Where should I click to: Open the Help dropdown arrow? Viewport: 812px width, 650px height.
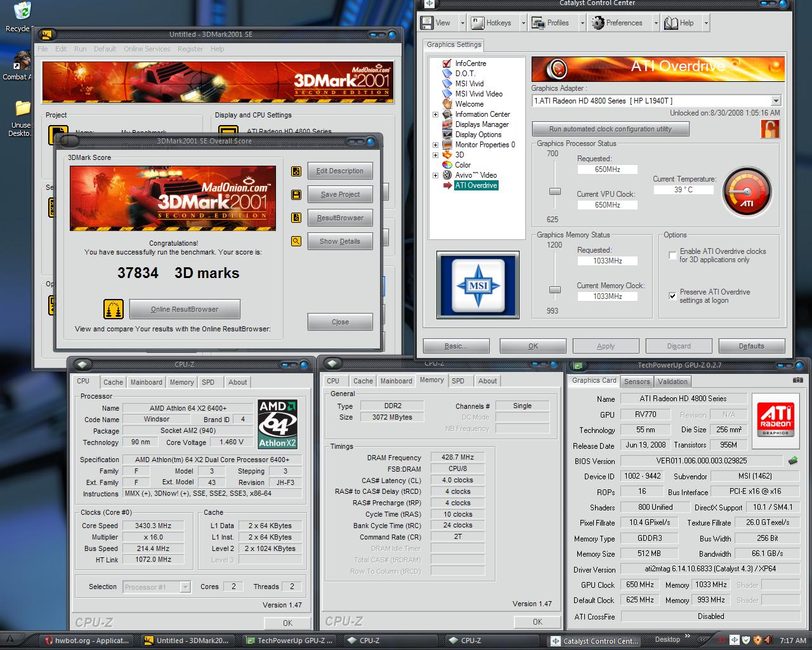(705, 23)
